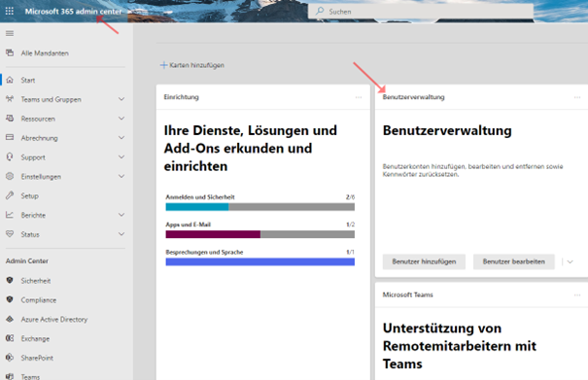Open SharePoint admin center
Image resolution: width=588 pixels, height=380 pixels.
tap(37, 358)
